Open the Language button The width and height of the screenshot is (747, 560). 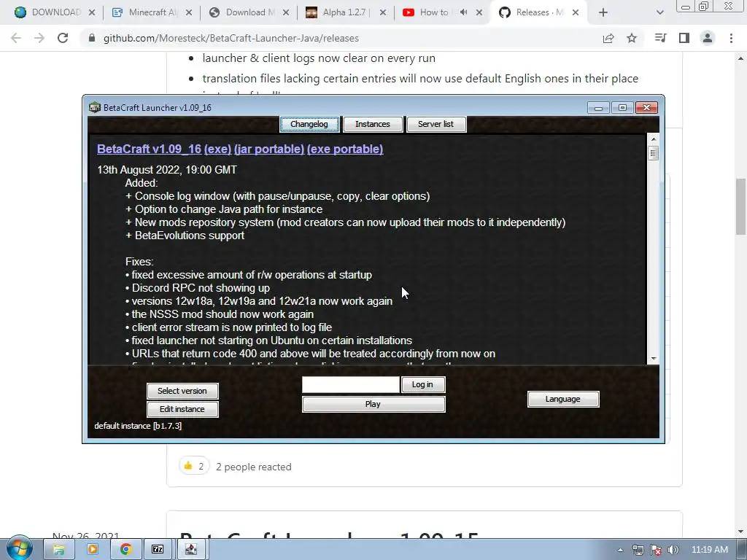pos(563,399)
